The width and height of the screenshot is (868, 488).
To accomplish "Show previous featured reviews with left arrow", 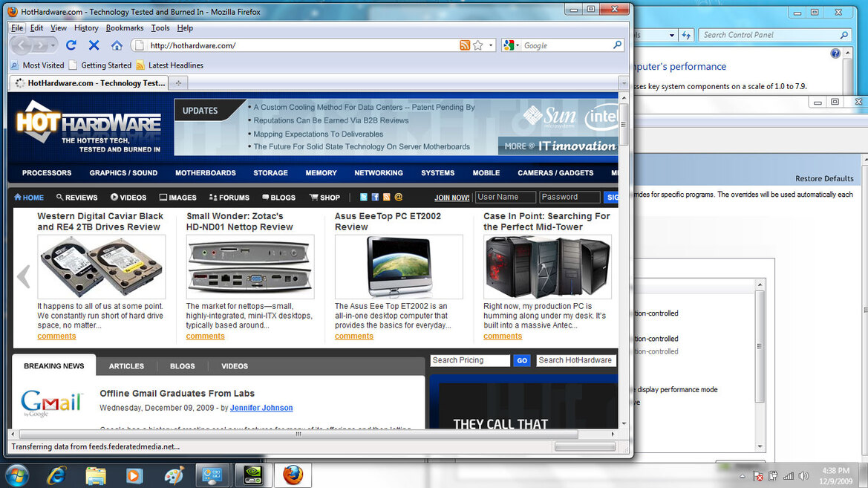I will pyautogui.click(x=23, y=276).
